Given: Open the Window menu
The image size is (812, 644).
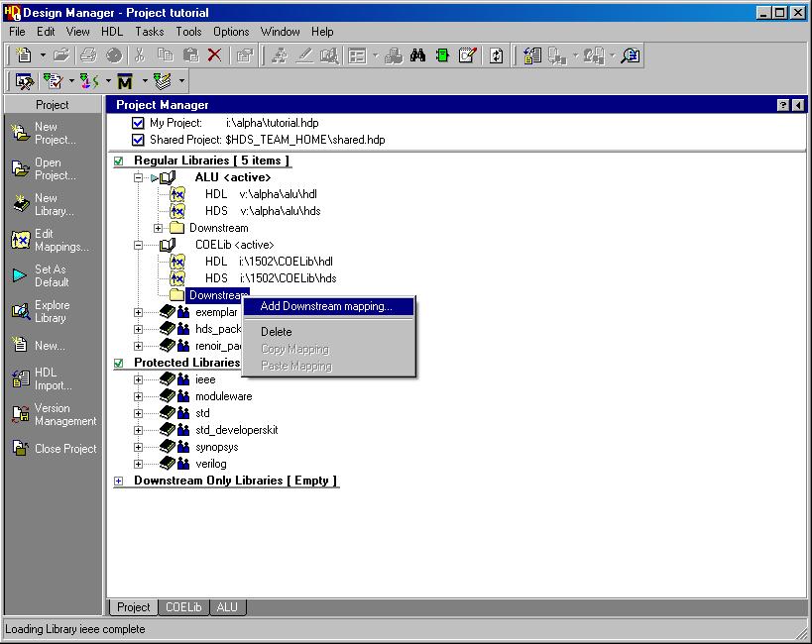Looking at the screenshot, I should tap(281, 32).
